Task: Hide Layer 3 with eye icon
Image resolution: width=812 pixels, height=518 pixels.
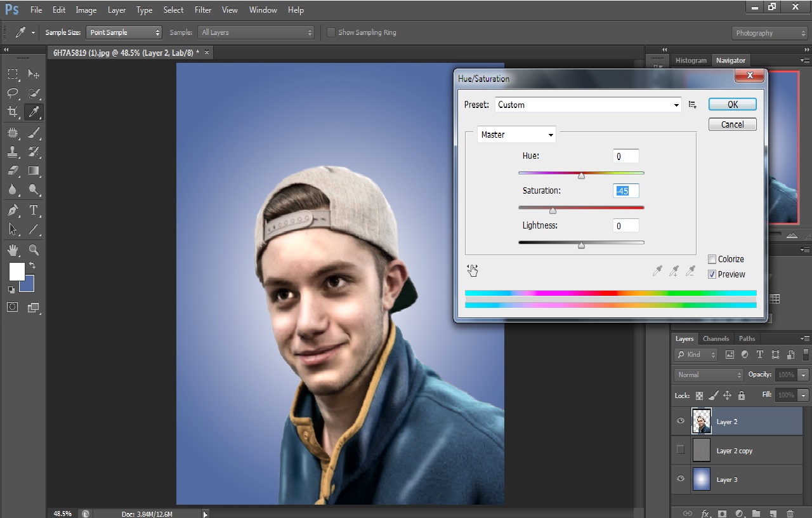Action: (681, 479)
